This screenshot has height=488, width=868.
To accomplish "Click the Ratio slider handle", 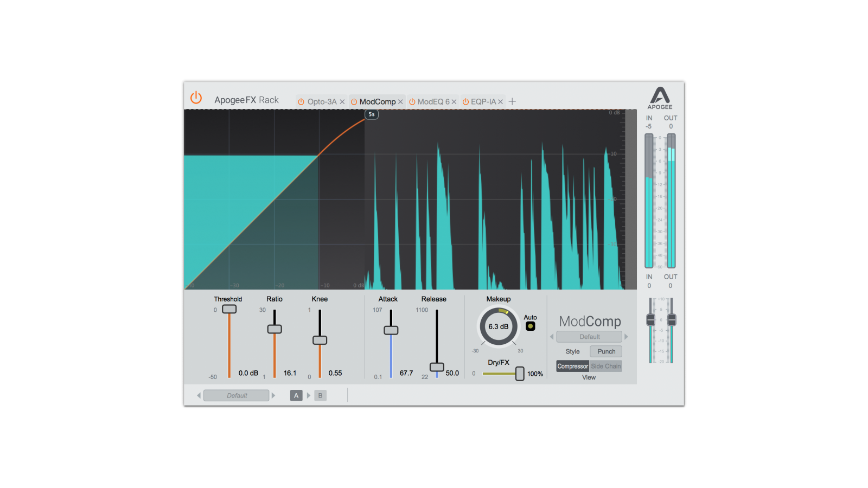I will [275, 329].
